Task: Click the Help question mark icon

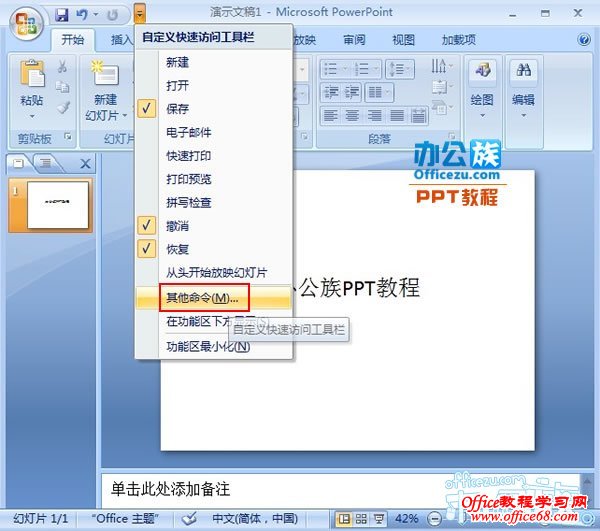Action: click(584, 39)
